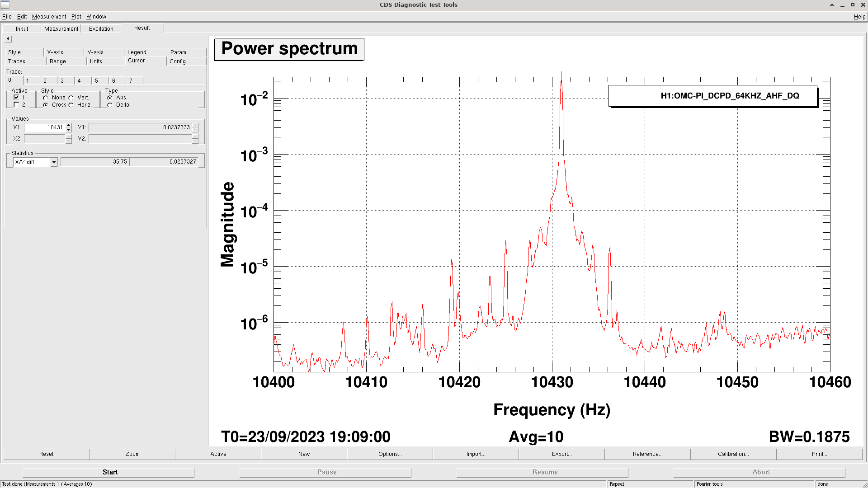
Task: Increment the X1 cursor value
Action: coord(69,125)
